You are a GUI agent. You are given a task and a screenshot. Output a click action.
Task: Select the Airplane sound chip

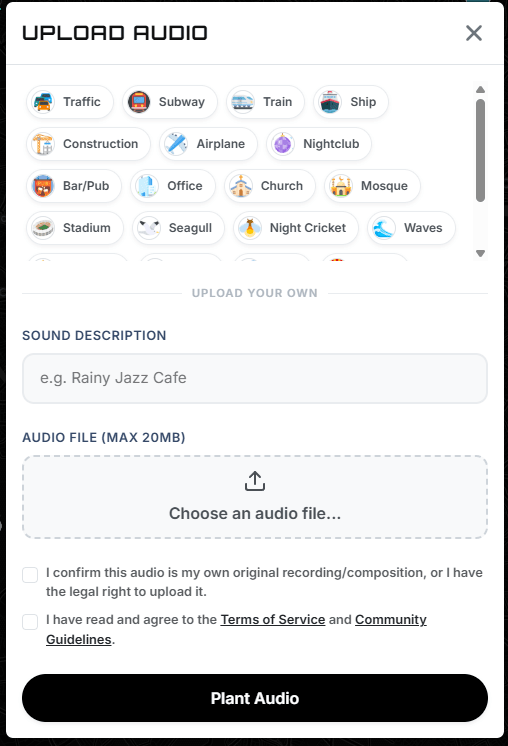(x=208, y=144)
